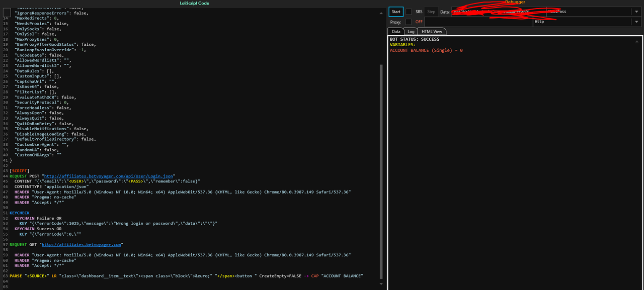Click the square icon above line numbers
The width and height of the screenshot is (644, 290).
tap(7, 12)
